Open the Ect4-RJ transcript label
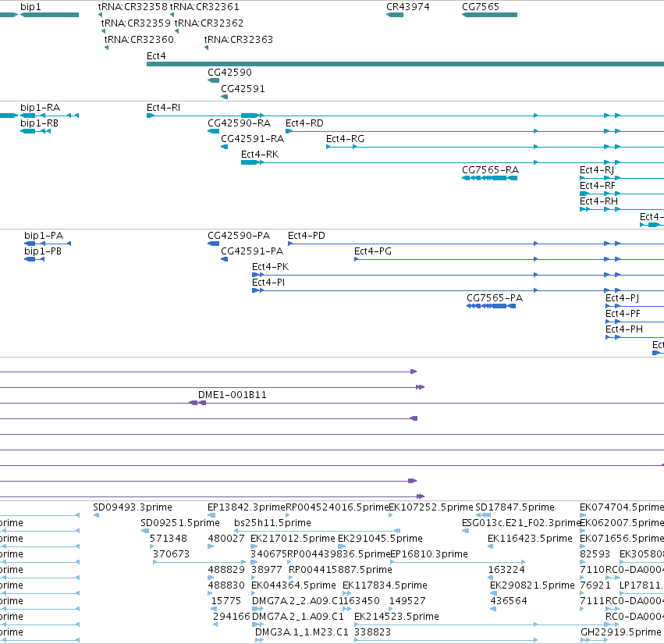 tap(597, 170)
